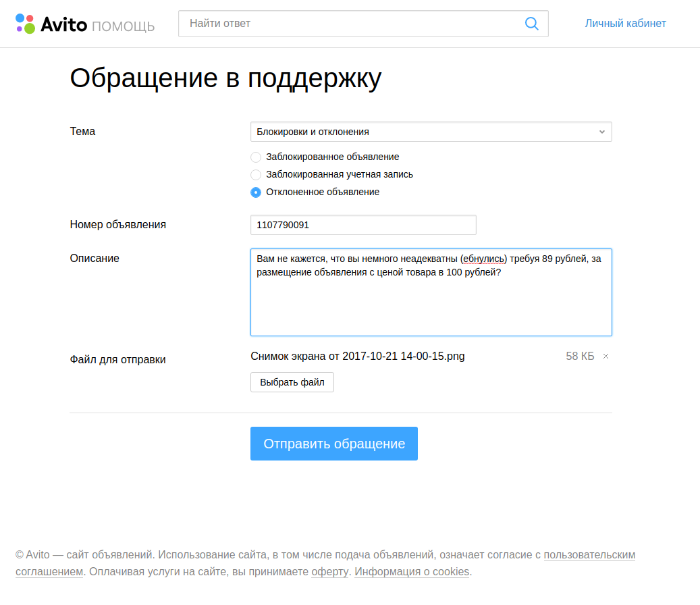Open the оферту link in the footer

tap(330, 572)
